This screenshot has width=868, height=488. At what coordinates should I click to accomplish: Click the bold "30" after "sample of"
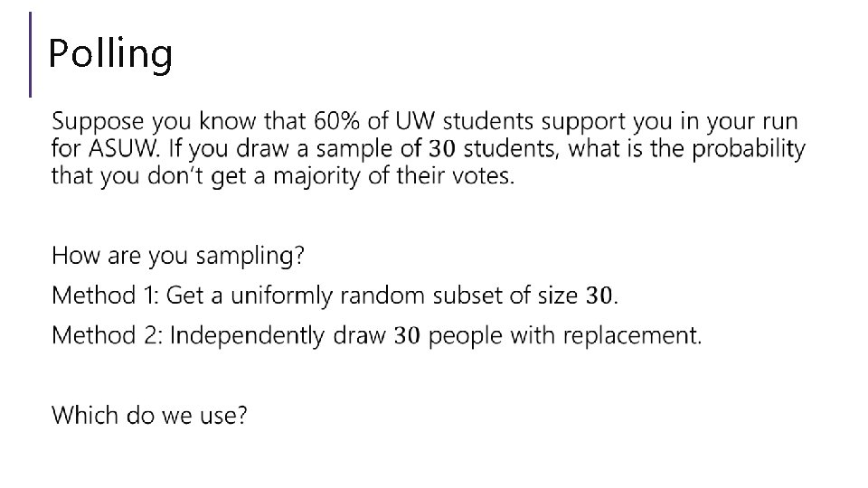coord(441,147)
